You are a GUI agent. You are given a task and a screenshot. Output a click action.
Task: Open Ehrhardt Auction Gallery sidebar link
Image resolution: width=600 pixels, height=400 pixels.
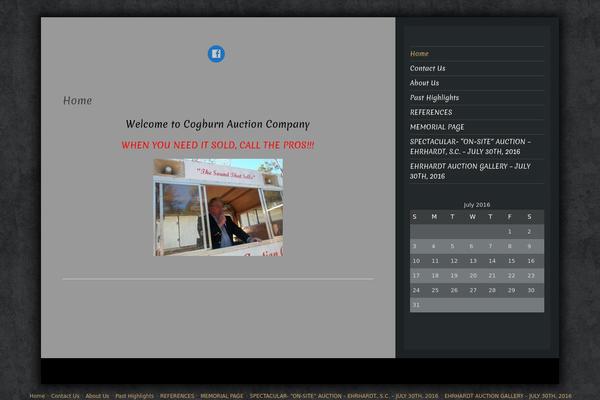(470, 171)
